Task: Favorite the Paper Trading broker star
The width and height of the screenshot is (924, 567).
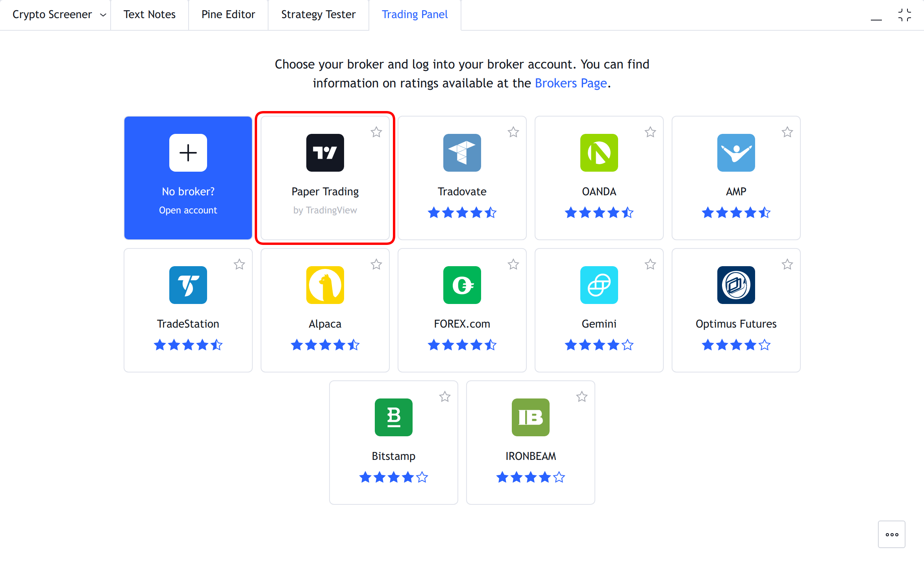Action: pyautogui.click(x=376, y=132)
